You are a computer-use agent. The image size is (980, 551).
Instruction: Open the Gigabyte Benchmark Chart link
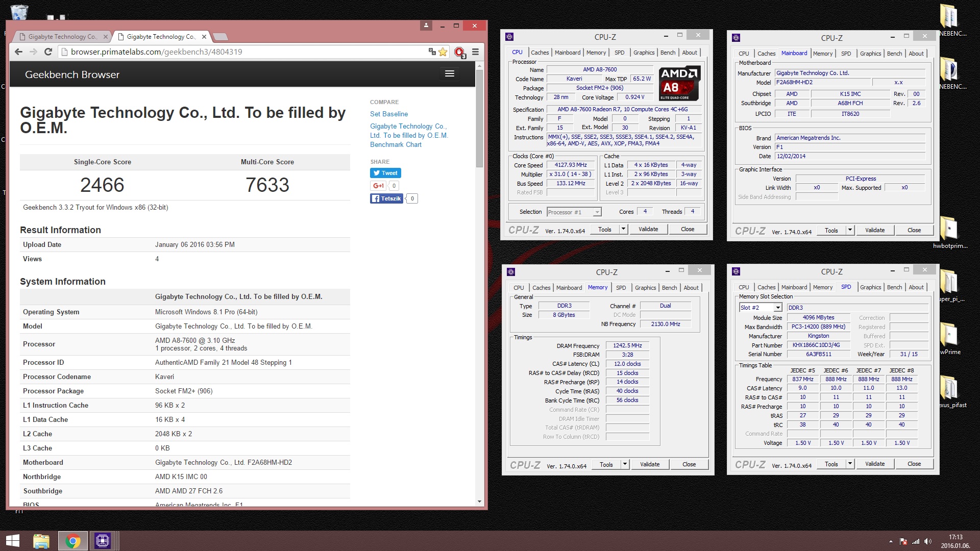409,135
